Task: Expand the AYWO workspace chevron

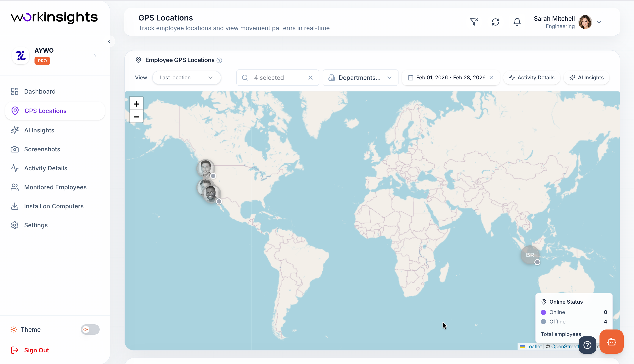Action: (x=95, y=55)
